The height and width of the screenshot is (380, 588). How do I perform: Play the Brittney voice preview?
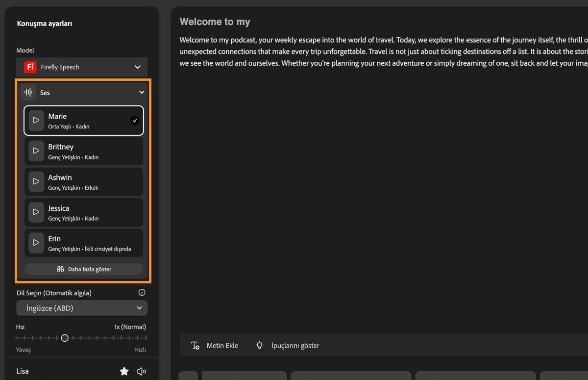36,151
